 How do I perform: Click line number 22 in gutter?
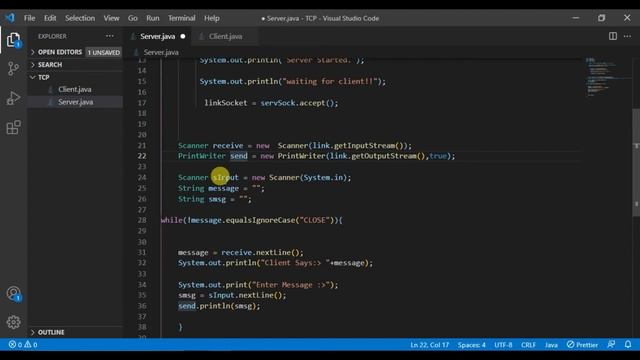(x=142, y=156)
